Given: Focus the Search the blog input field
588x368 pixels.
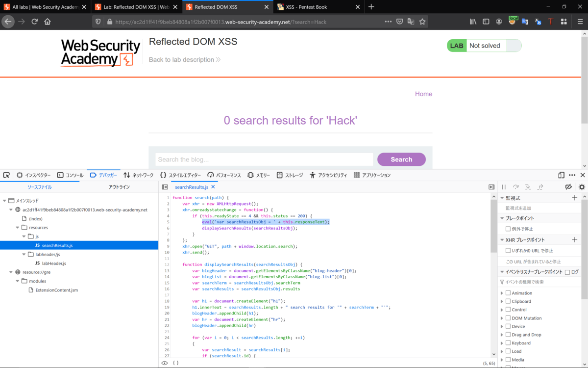Looking at the screenshot, I should coord(264,159).
